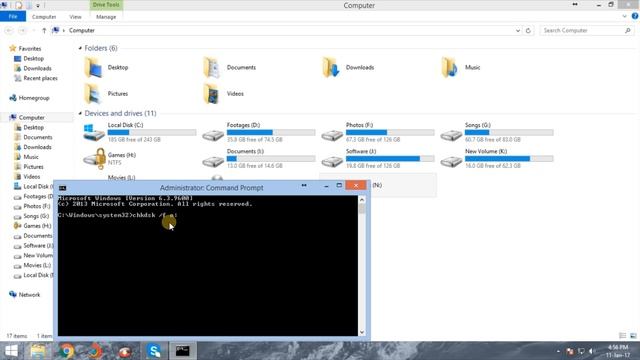
Task: Select Movies (L:) in navigation pane
Action: 37,265
